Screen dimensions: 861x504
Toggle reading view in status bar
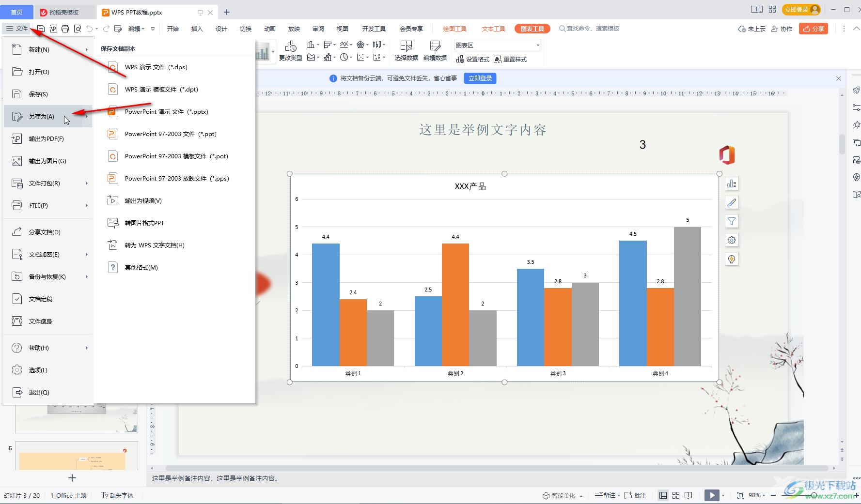point(689,495)
